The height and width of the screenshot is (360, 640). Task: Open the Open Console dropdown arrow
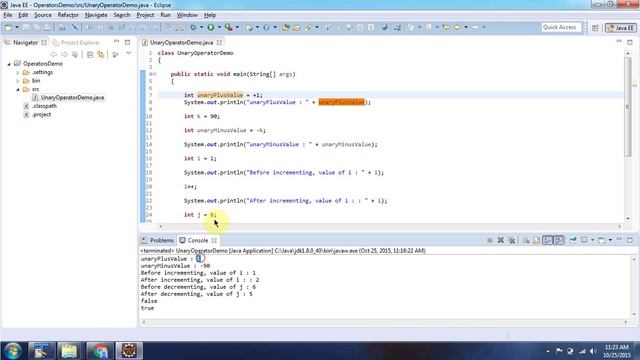click(610, 240)
